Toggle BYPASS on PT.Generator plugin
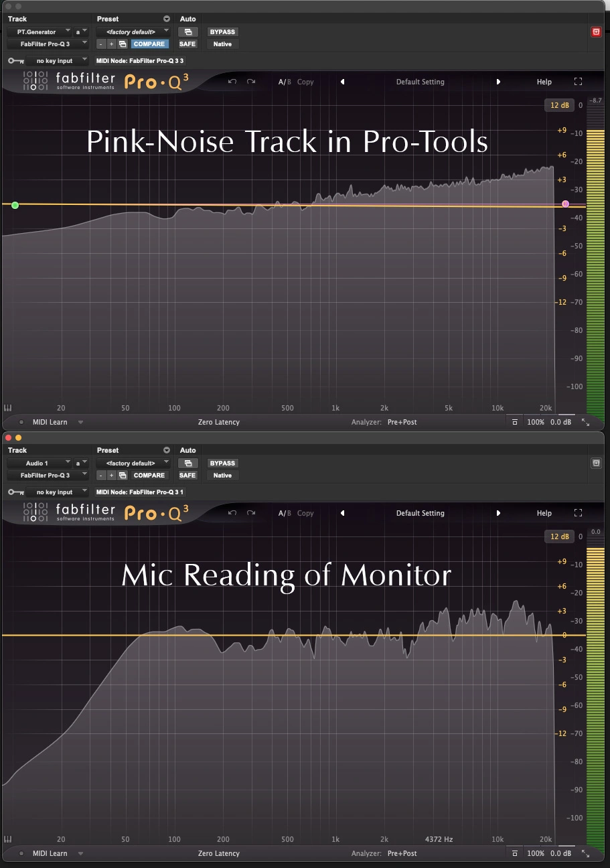 pos(222,31)
